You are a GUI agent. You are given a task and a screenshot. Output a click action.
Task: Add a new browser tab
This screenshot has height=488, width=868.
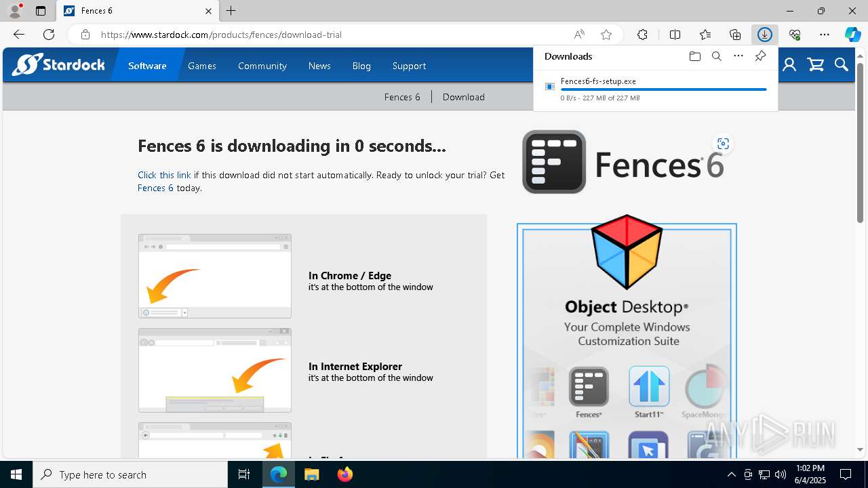point(231,11)
